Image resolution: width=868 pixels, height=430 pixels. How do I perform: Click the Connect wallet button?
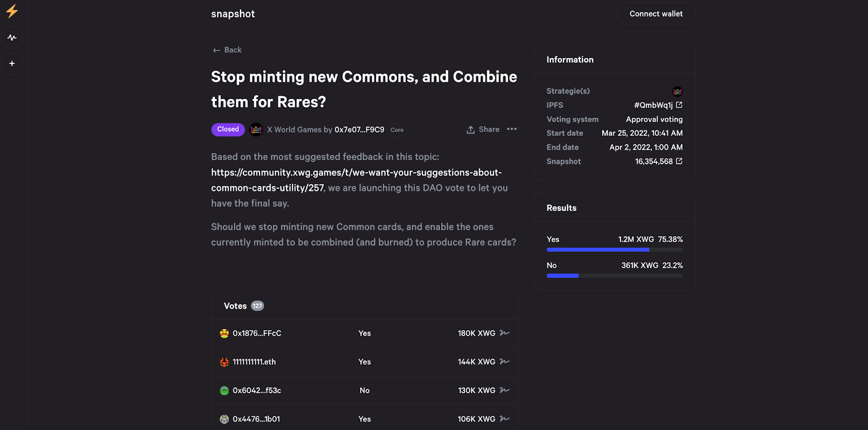point(656,14)
